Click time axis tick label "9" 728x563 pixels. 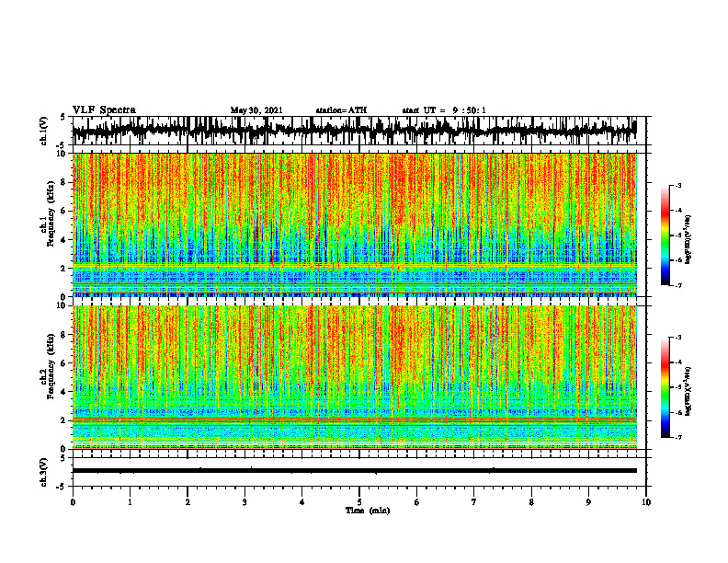coord(588,502)
